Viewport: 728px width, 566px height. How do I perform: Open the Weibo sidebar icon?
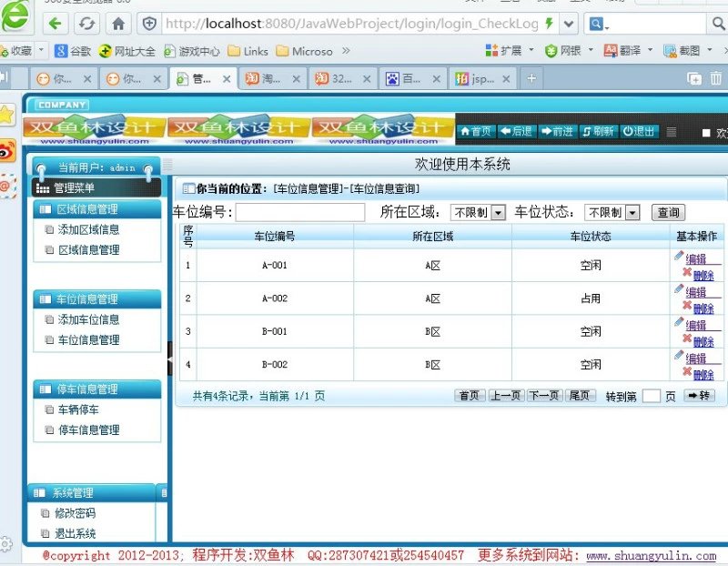click(6, 151)
